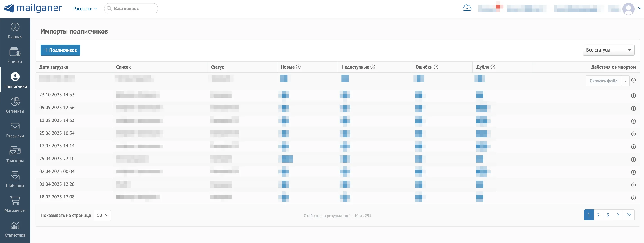Open the Списки section in the sidebar
This screenshot has width=644, height=243.
(x=15, y=55)
